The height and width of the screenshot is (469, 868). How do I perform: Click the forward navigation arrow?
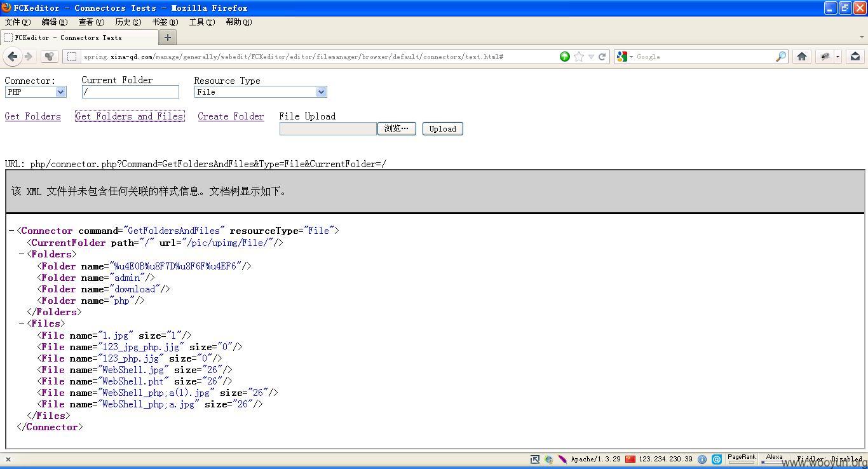[28, 57]
